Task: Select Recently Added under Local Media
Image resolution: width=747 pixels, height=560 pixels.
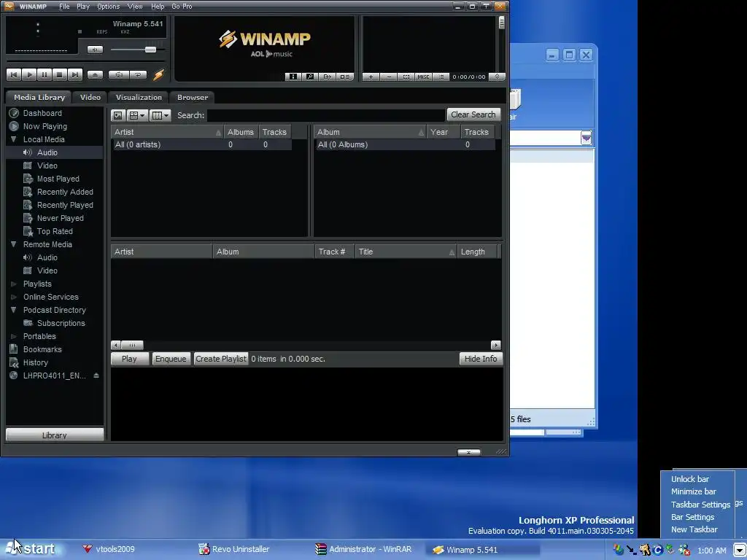Action: tap(65, 192)
